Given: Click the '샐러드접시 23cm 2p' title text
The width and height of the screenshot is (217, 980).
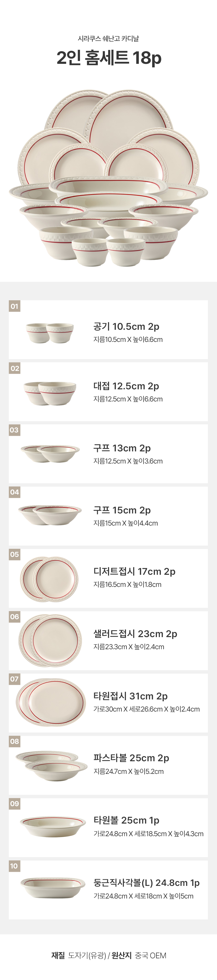Looking at the screenshot, I should 135,634.
